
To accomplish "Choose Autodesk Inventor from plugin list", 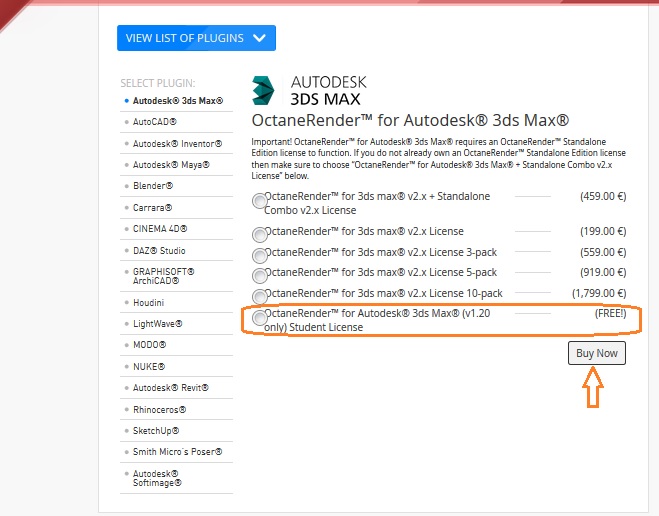I will click(x=177, y=144).
